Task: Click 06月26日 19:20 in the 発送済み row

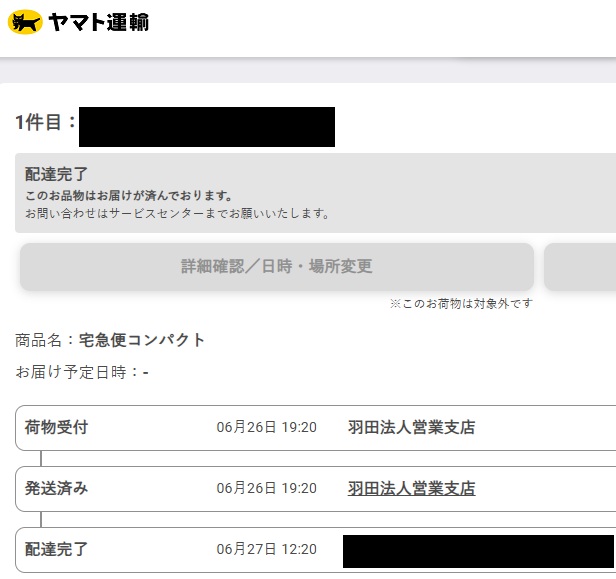Action: (x=266, y=488)
